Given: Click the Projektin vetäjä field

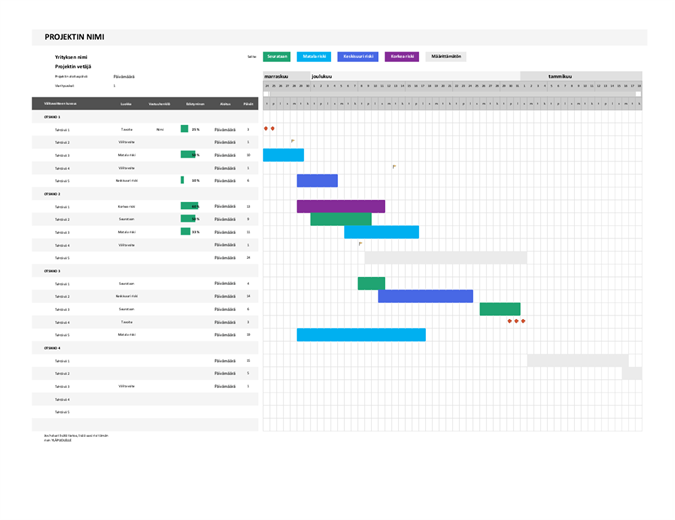Looking at the screenshot, I should tap(73, 66).
